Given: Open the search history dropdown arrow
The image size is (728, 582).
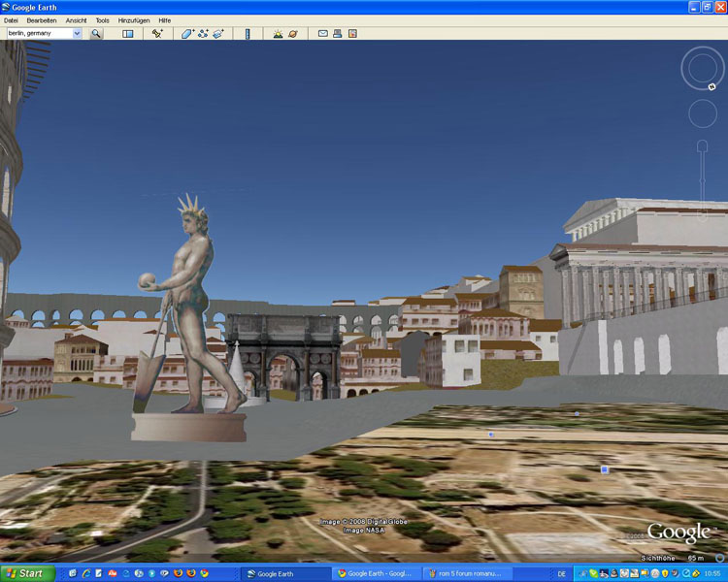Looking at the screenshot, I should click(x=77, y=33).
